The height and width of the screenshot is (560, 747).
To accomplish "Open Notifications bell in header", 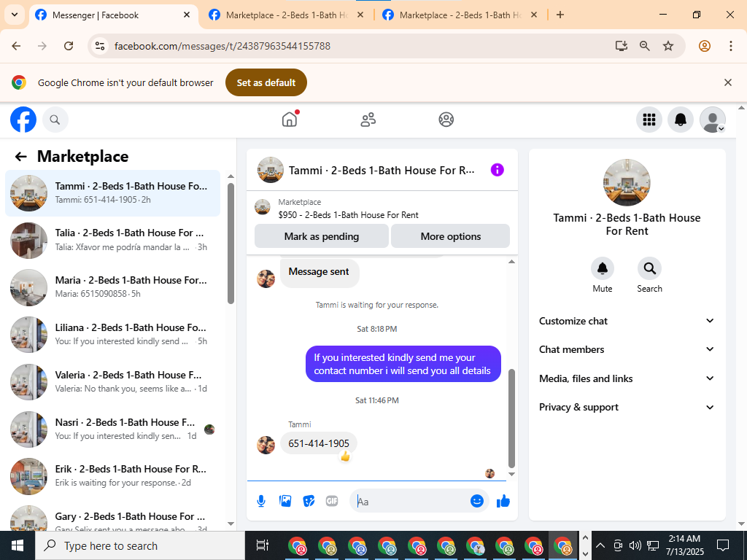I will [681, 120].
